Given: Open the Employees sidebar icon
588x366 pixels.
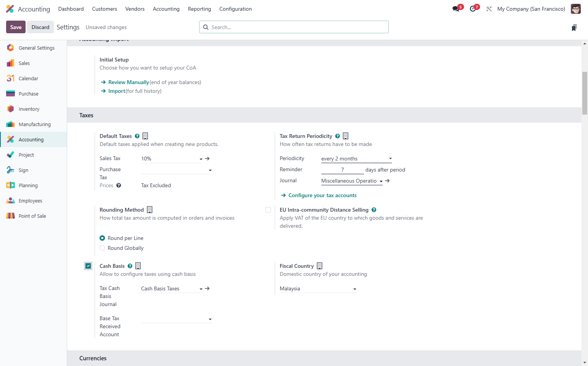Looking at the screenshot, I should 11,201.
